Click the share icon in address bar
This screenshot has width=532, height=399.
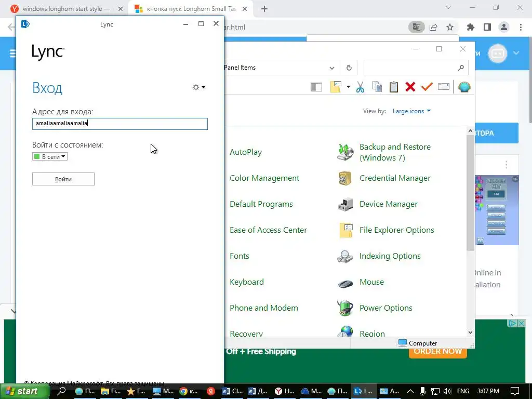(x=433, y=27)
